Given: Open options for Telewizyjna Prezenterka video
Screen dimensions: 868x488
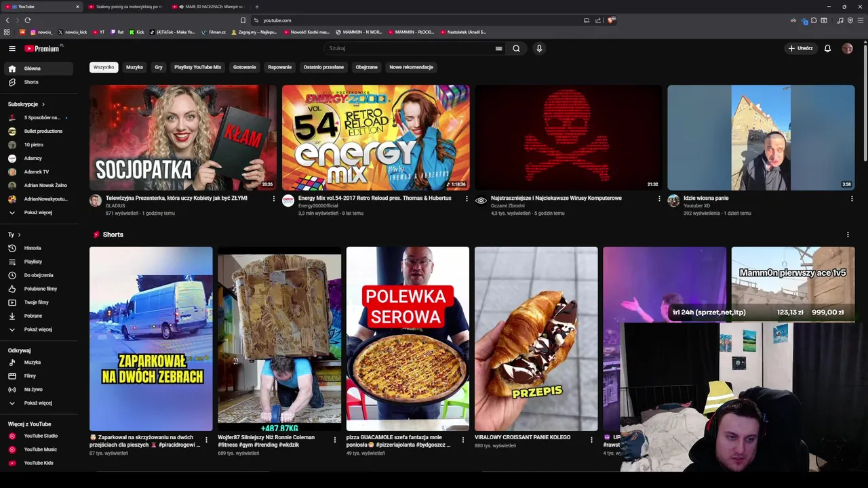Looking at the screenshot, I should pos(274,199).
